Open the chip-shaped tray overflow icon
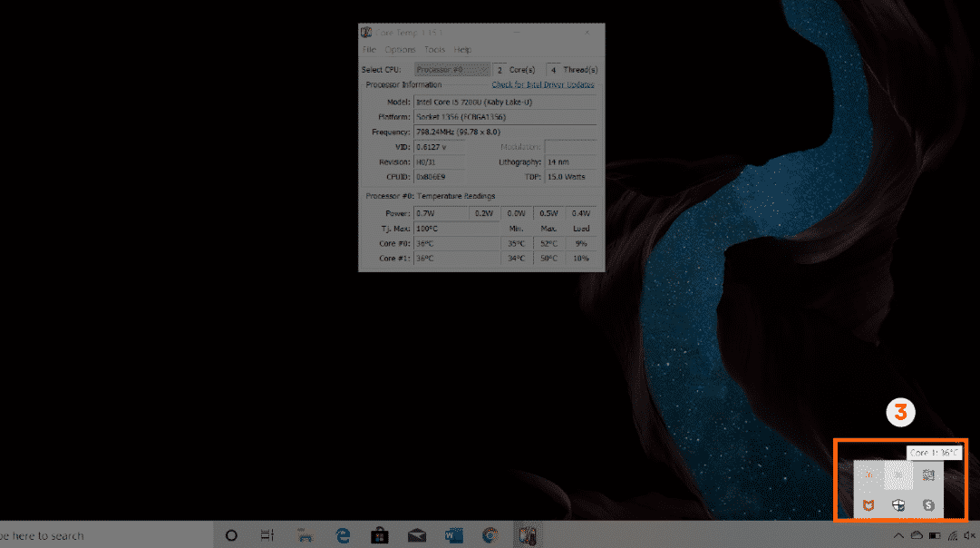This screenshot has height=548, width=980. (x=928, y=475)
